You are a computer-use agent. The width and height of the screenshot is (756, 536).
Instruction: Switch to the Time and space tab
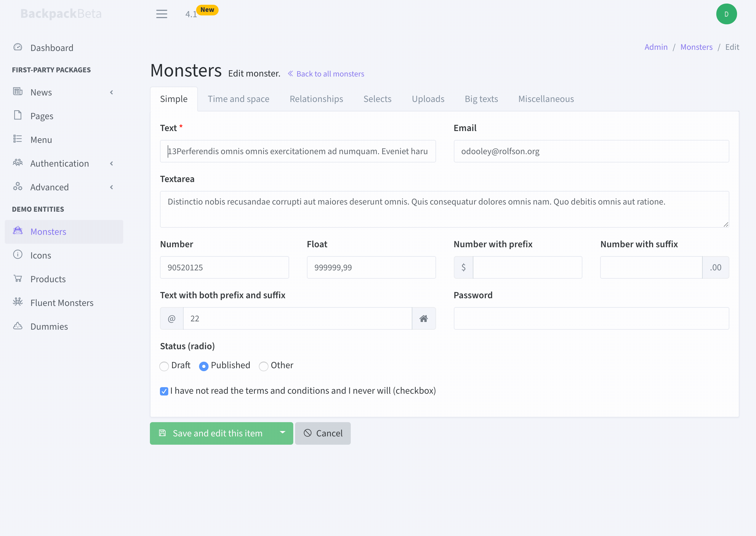(x=238, y=99)
